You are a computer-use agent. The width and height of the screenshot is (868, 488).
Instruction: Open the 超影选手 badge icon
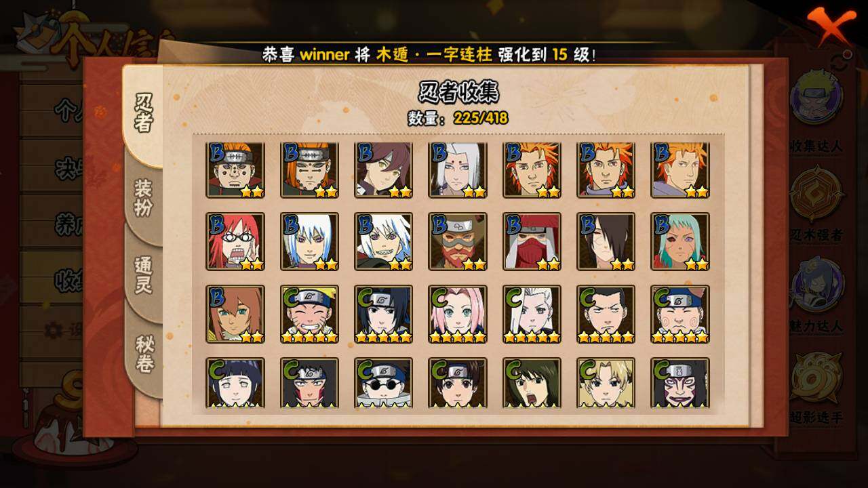point(816,378)
